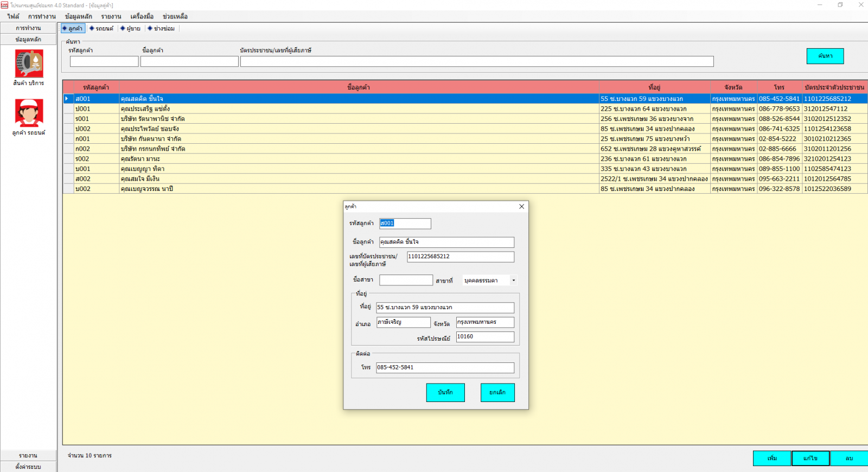This screenshot has height=472, width=868.
Task: Open the สินค้า บริการ sidebar icon
Action: (29, 67)
